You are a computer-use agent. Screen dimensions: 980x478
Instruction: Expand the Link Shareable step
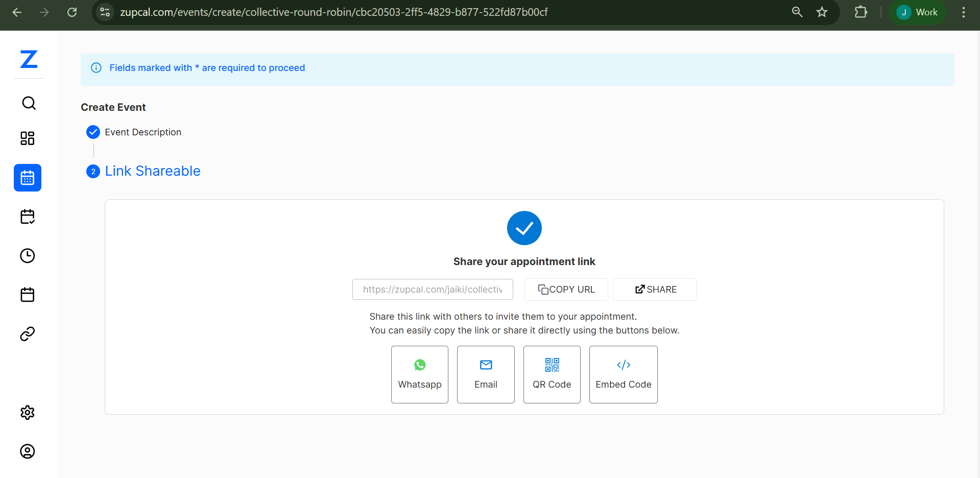[152, 171]
